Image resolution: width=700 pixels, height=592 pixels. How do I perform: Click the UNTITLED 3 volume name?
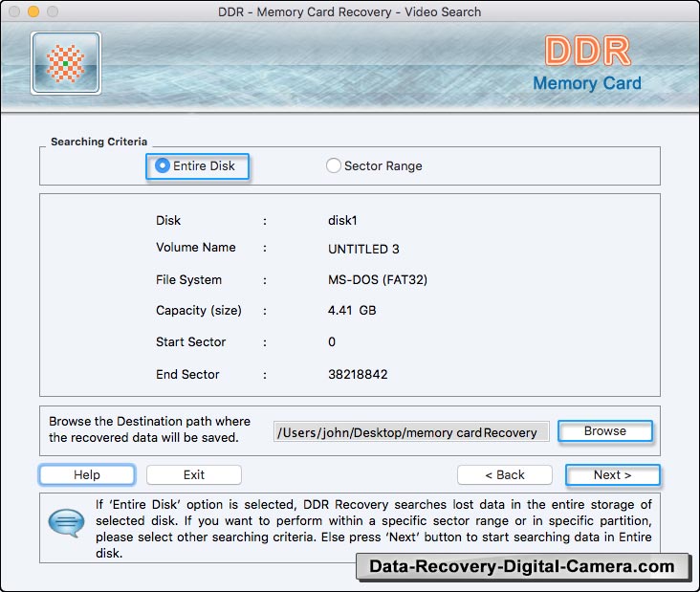click(x=363, y=249)
